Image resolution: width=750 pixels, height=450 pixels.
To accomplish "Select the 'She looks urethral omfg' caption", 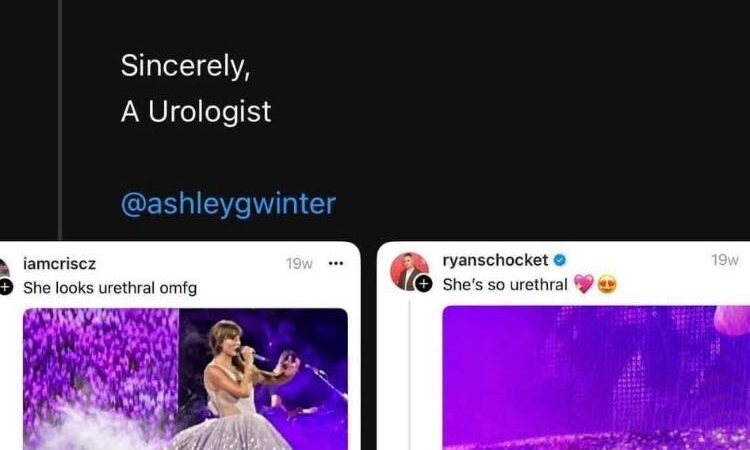I will click(x=110, y=288).
